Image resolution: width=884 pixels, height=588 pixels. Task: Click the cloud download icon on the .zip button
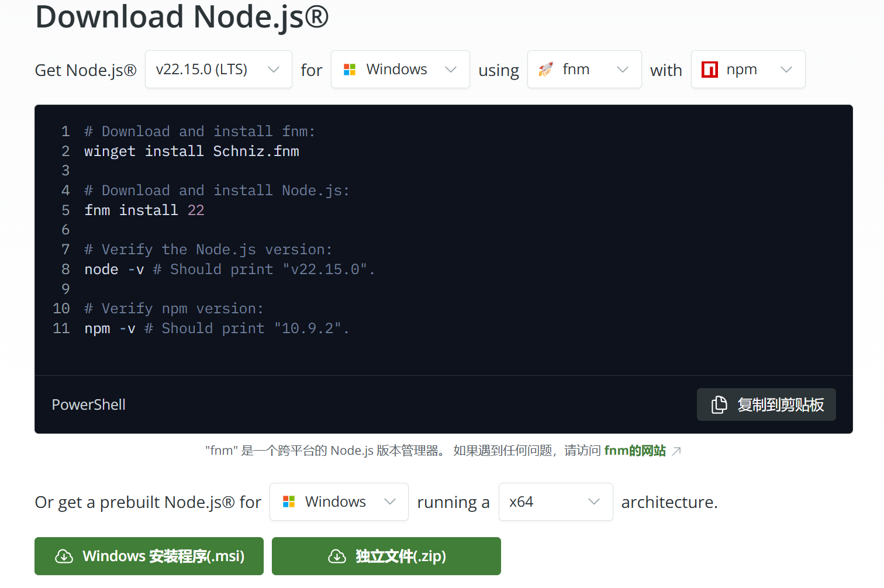tap(337, 556)
